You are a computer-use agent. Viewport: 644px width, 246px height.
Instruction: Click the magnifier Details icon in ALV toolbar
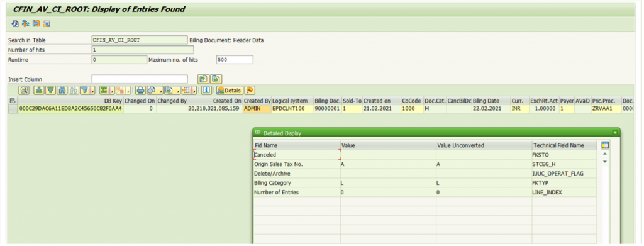click(x=24, y=90)
